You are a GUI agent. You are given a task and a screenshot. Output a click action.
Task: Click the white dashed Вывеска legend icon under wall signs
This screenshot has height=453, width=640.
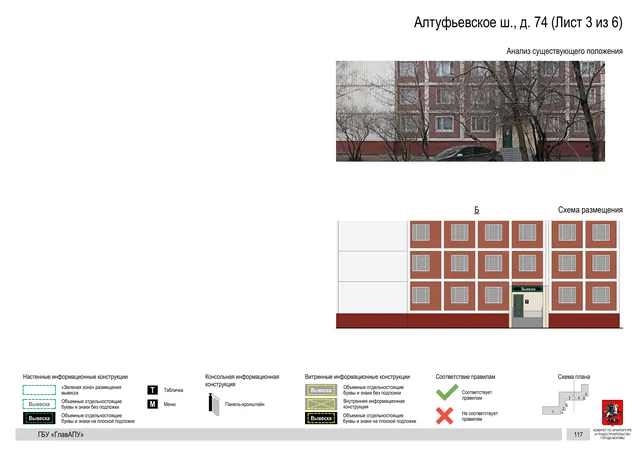pos(39,404)
